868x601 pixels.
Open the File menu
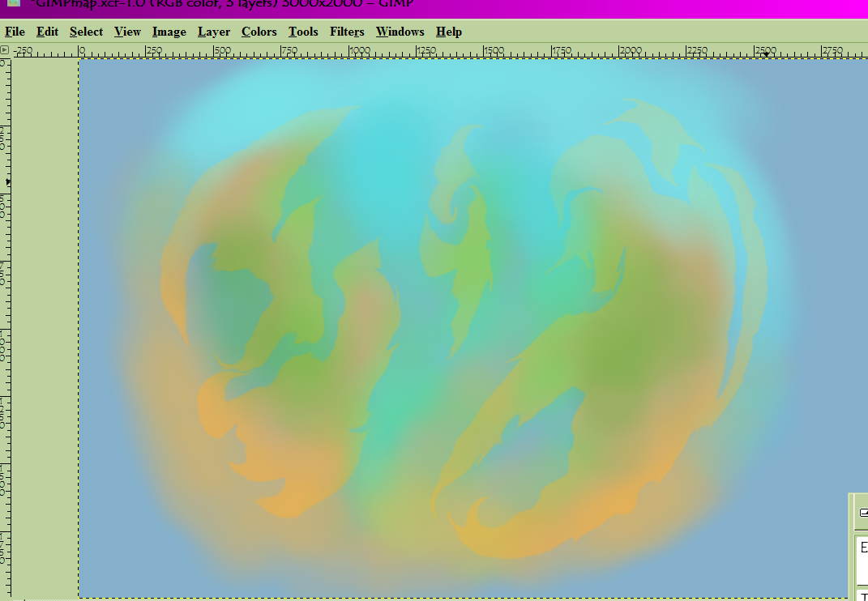15,32
